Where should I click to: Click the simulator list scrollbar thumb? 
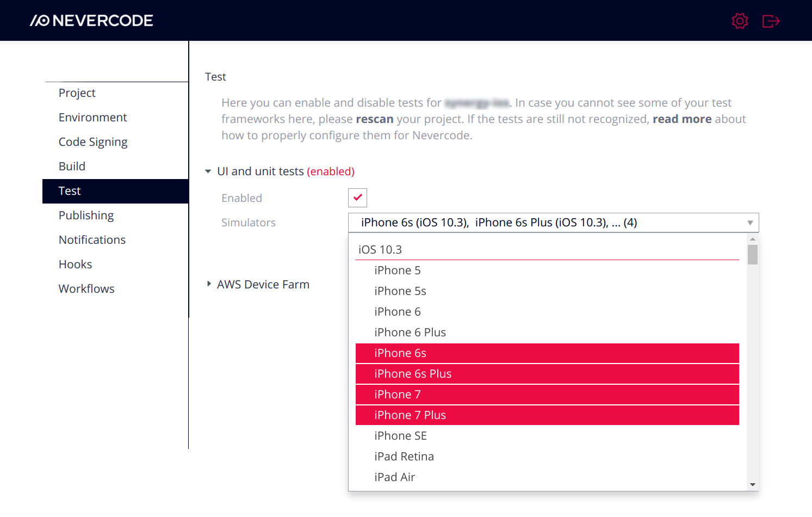[x=753, y=255]
